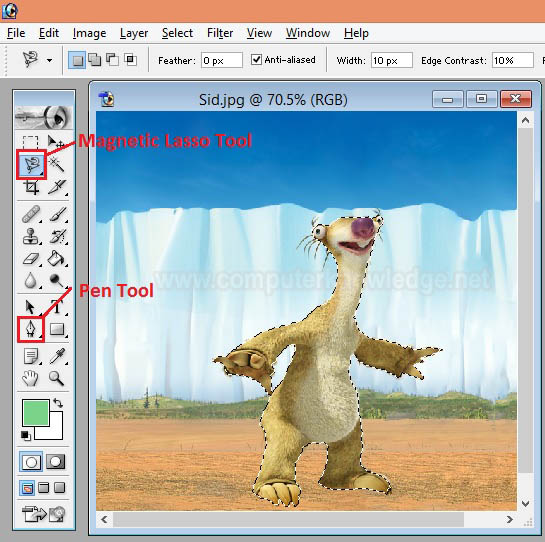This screenshot has height=542, width=545.
Task: Select the Rectangular Marquee tool
Action: click(x=30, y=142)
